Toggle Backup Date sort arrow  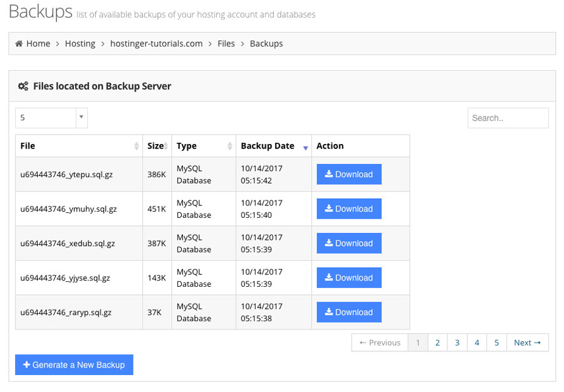tap(305, 148)
